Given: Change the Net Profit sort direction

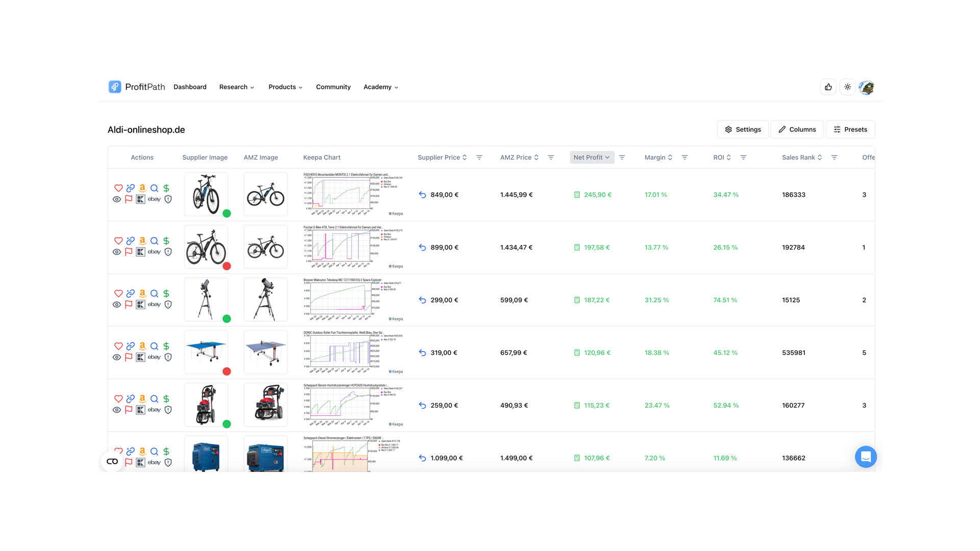Looking at the screenshot, I should 592,158.
